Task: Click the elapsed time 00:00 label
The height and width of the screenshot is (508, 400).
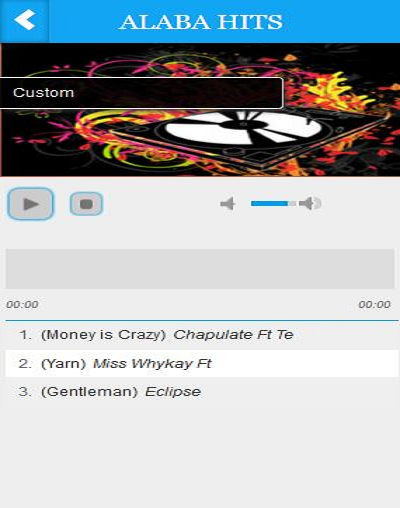Action: coord(22,304)
